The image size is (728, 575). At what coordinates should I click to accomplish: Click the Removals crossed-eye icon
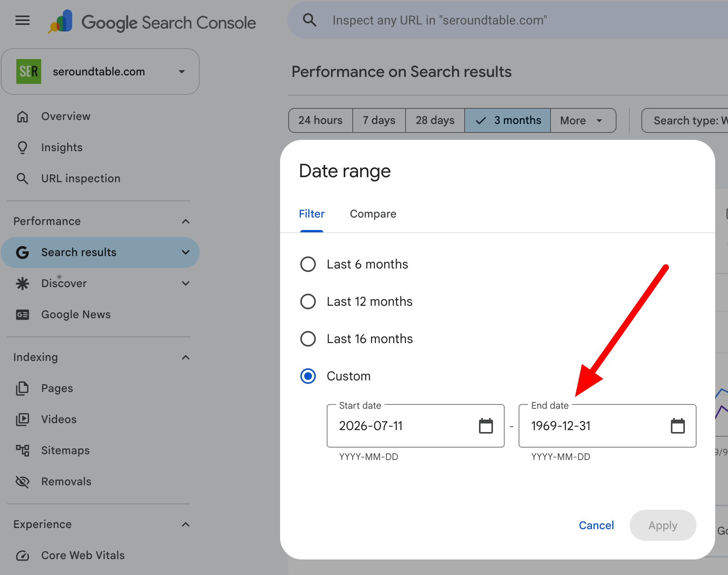[23, 482]
